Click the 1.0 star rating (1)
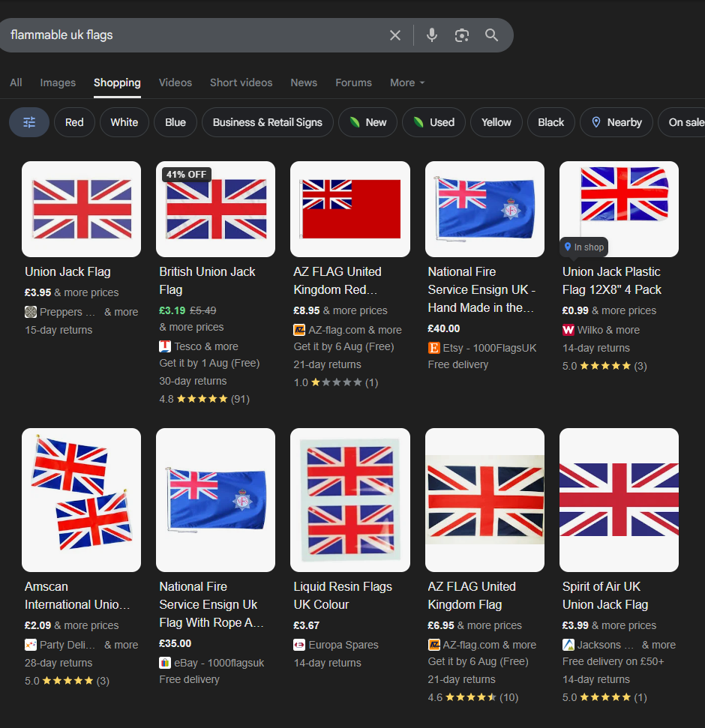This screenshot has height=728, width=705. 336,382
